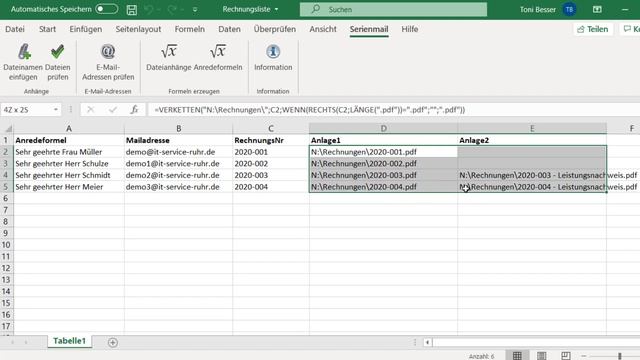This screenshot has width=640, height=360.
Task: Open the Hilfe ribbon tab
Action: tap(409, 29)
